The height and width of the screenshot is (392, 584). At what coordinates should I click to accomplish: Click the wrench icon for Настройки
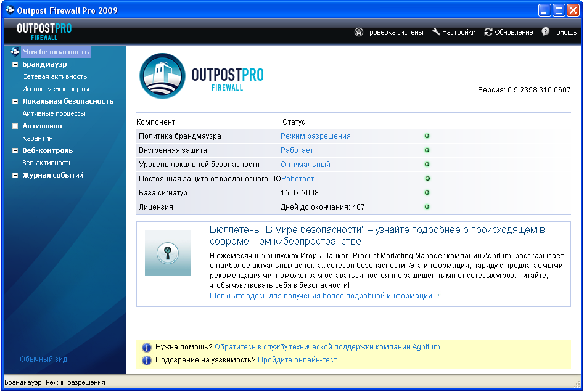pyautogui.click(x=436, y=32)
